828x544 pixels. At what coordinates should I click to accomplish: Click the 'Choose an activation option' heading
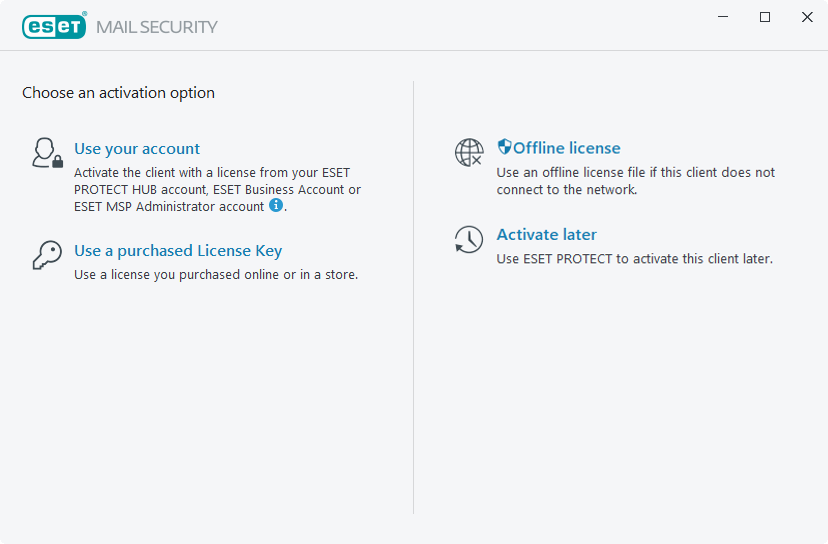[118, 93]
